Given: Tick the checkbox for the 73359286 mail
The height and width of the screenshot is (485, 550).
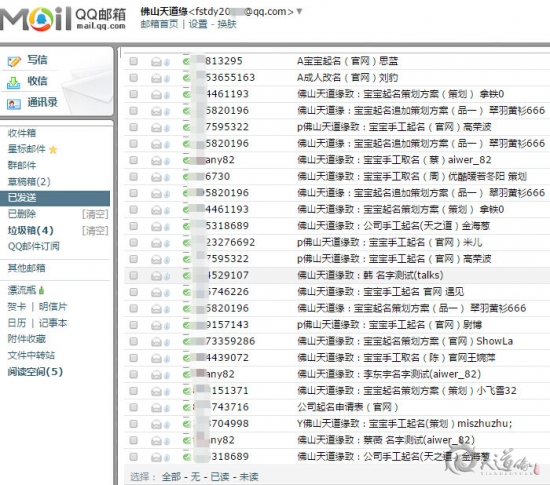Looking at the screenshot, I should 133,341.
